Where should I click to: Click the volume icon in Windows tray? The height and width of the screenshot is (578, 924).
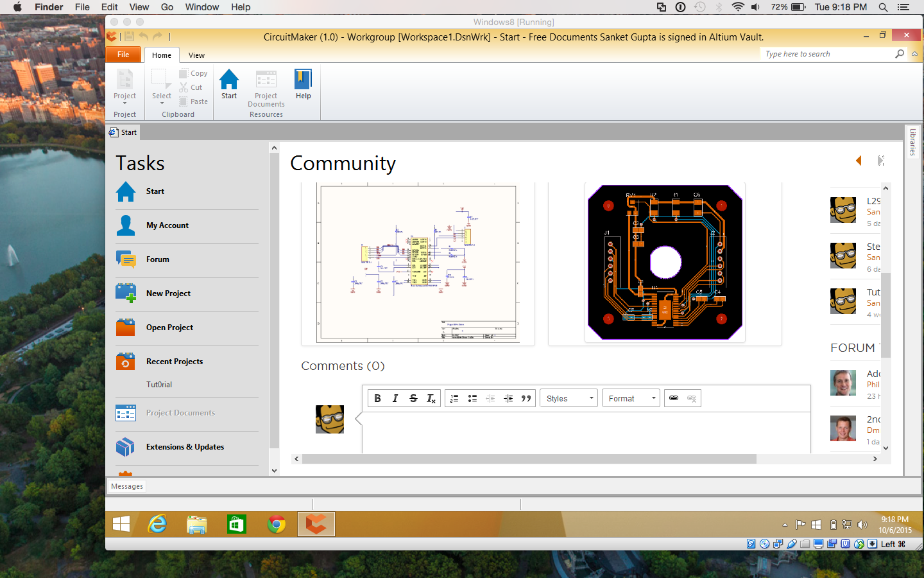point(862,525)
